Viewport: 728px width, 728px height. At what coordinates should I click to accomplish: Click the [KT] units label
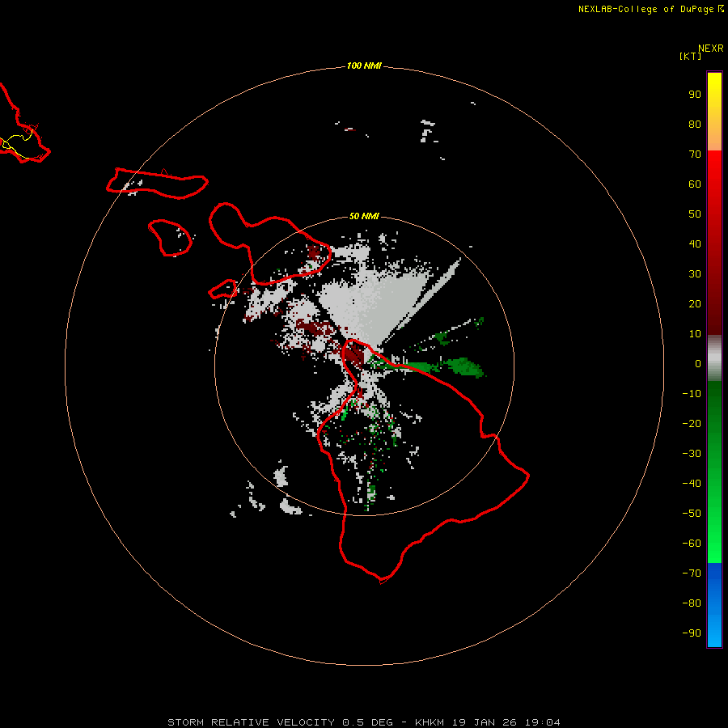690,56
